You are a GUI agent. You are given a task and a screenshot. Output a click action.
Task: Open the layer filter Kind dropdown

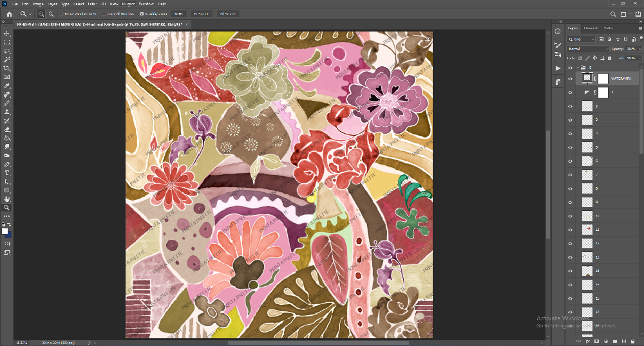[x=581, y=39]
